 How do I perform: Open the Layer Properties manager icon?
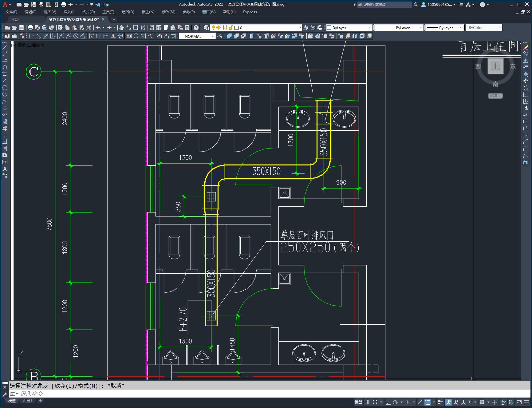(206, 28)
